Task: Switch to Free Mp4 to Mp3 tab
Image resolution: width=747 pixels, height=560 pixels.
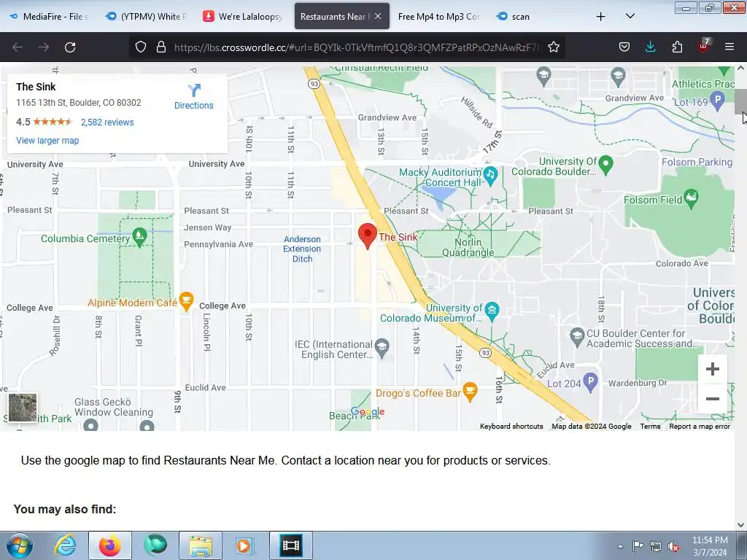Action: tap(438, 17)
